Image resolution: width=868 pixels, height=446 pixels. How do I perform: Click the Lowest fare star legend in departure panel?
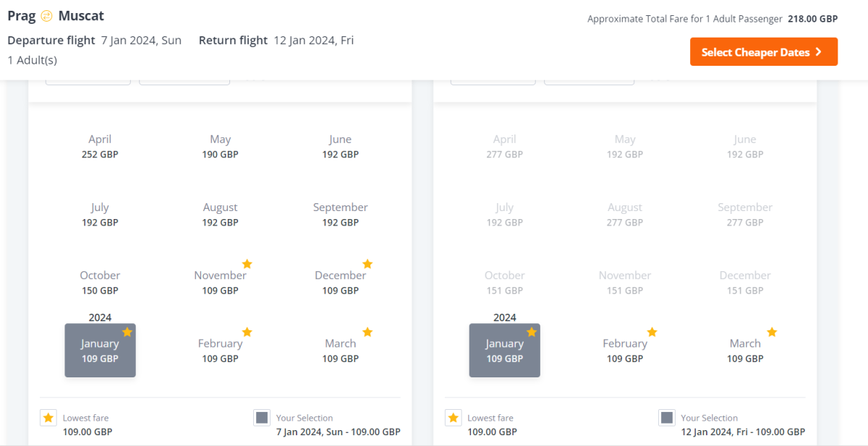tap(48, 418)
